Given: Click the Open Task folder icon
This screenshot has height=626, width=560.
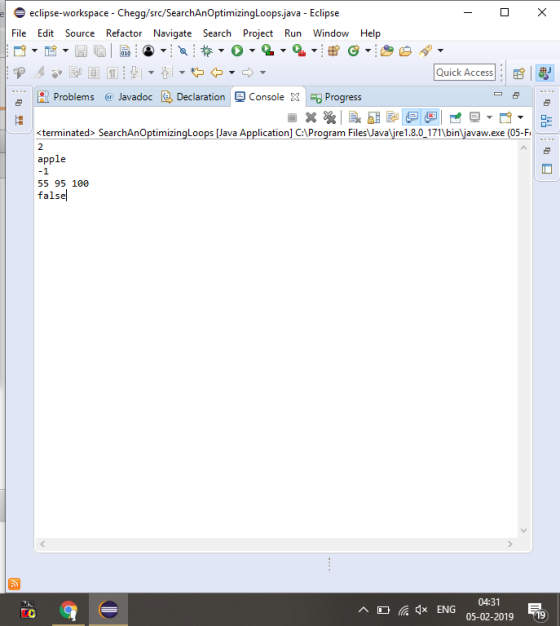Looking at the screenshot, I should pyautogui.click(x=405, y=51).
